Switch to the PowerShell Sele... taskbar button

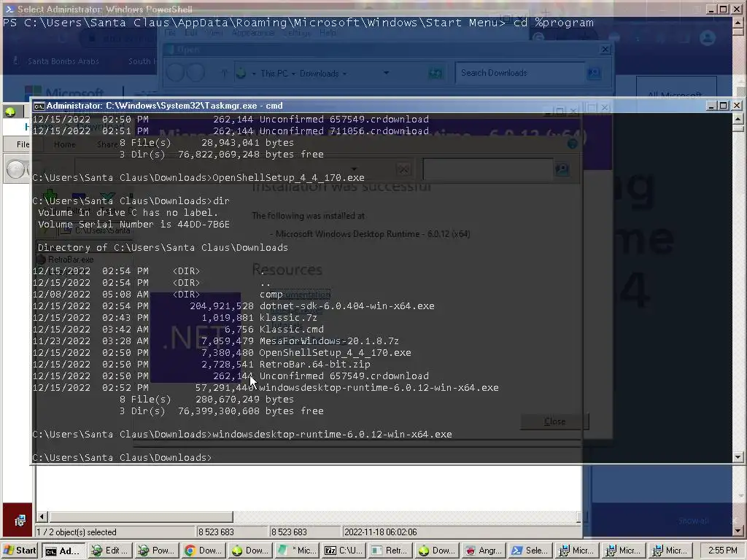[530, 551]
